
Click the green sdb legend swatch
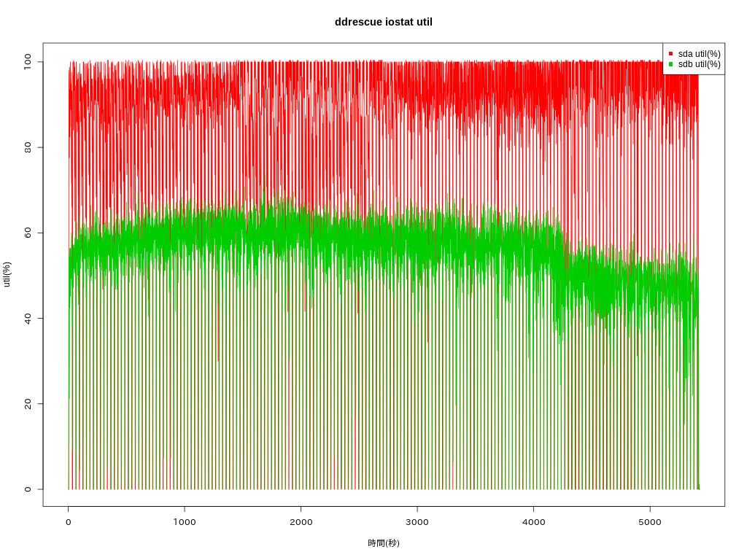click(670, 64)
